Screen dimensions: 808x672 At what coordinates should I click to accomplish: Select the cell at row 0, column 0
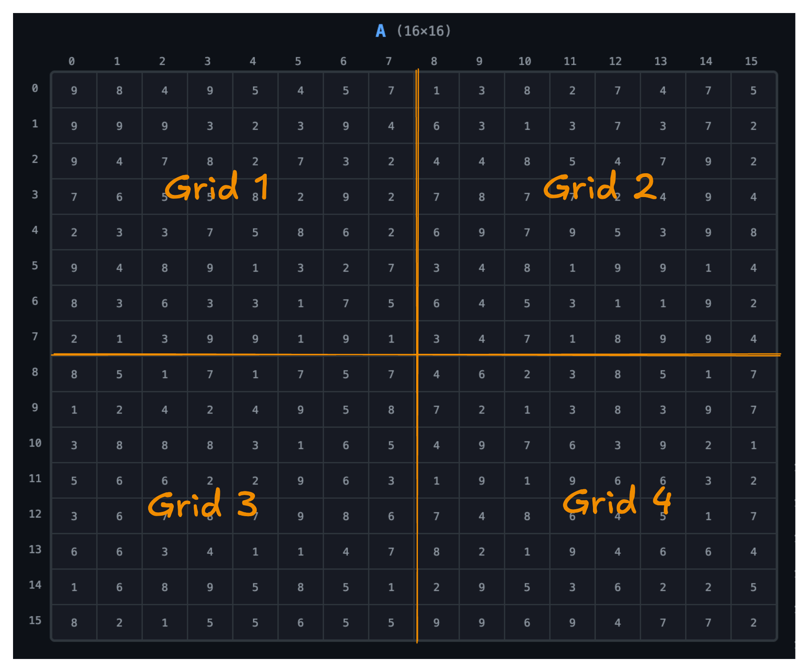[x=74, y=90]
